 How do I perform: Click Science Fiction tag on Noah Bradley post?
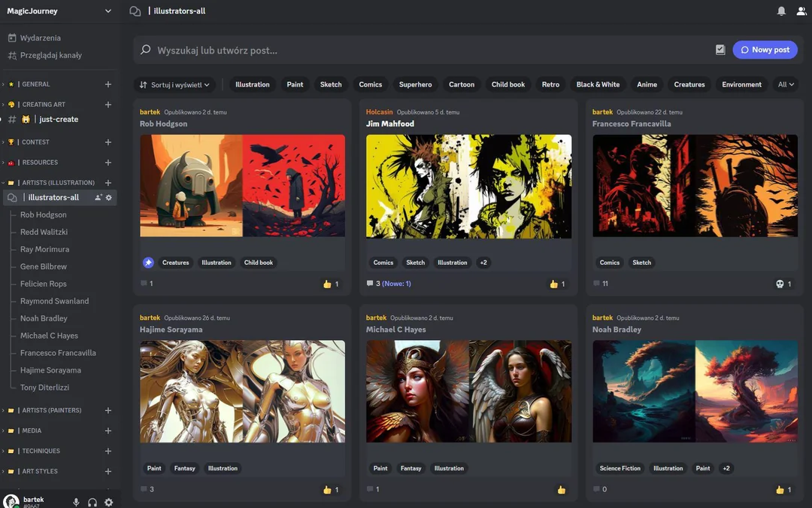pos(620,468)
